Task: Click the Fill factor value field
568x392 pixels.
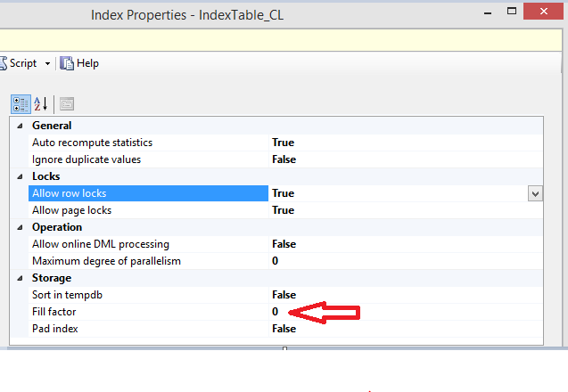Action: [x=276, y=312]
